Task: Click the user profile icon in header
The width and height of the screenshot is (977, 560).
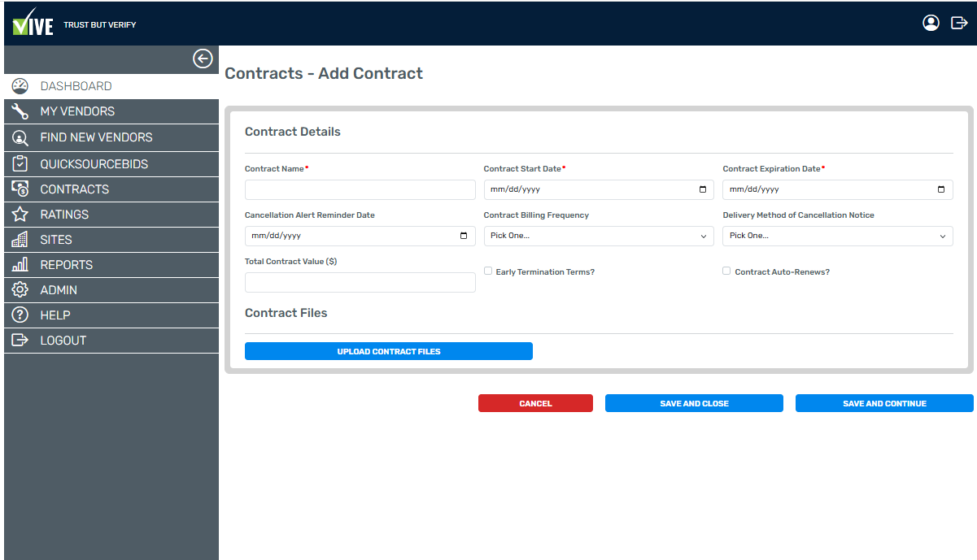Action: [931, 23]
